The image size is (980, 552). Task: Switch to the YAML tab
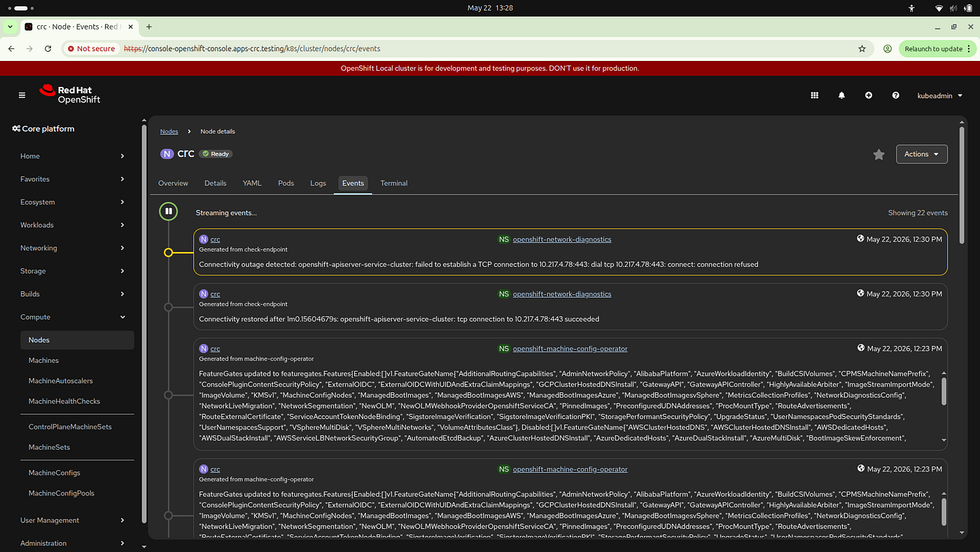pos(252,183)
